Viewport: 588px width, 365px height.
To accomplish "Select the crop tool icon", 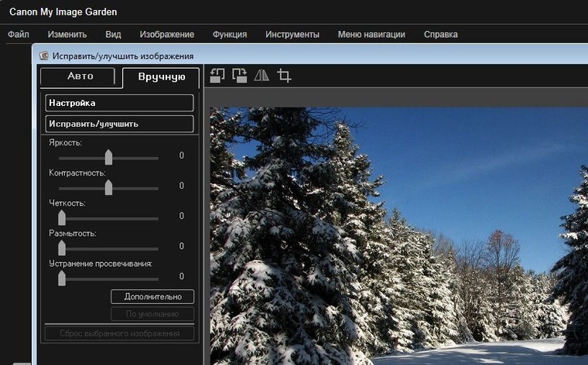I will point(284,76).
